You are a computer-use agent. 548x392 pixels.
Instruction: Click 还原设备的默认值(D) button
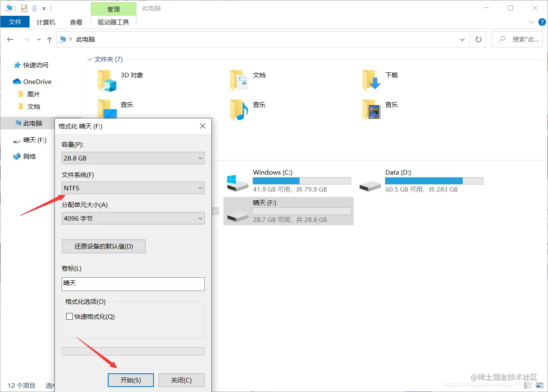[104, 246]
